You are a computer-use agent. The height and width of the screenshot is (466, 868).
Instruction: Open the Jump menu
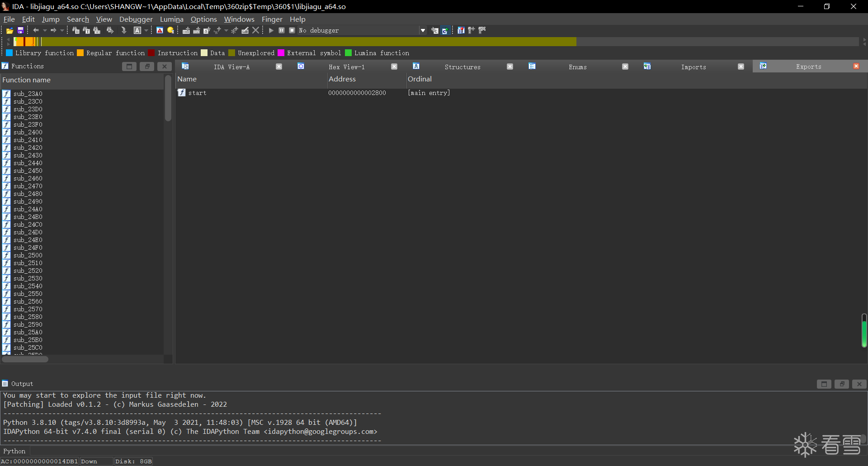pos(51,19)
